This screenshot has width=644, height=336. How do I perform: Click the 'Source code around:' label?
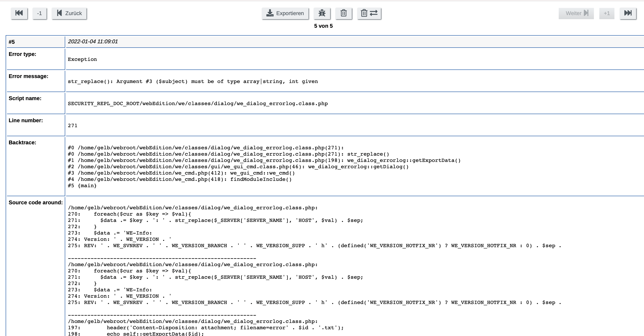click(x=36, y=202)
